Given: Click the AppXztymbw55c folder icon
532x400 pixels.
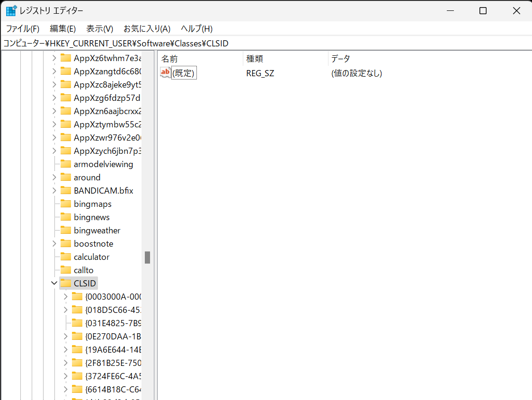Looking at the screenshot, I should [65, 124].
